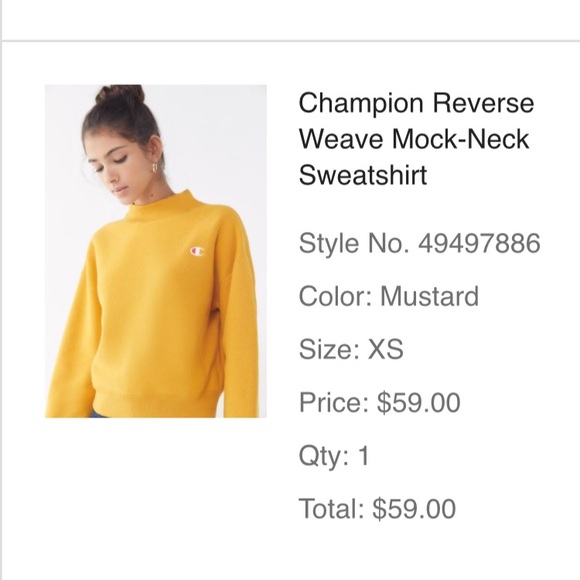Click the Color: label text

(x=335, y=296)
